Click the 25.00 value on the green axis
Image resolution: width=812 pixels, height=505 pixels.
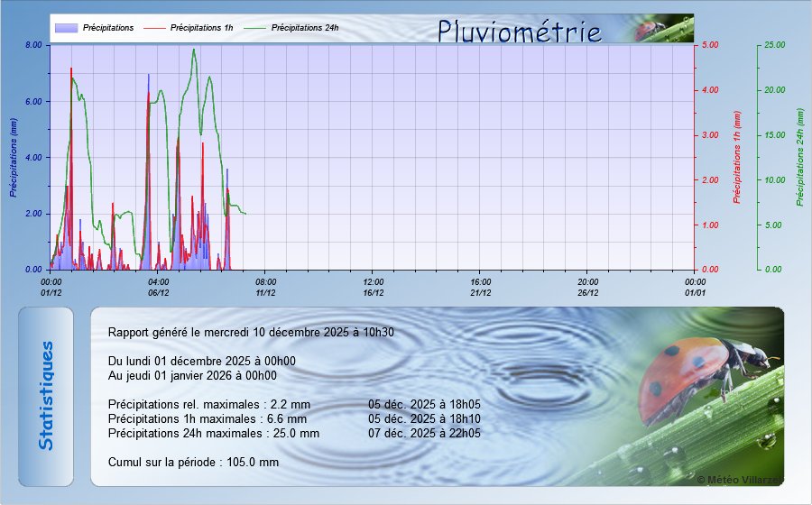pyautogui.click(x=774, y=45)
